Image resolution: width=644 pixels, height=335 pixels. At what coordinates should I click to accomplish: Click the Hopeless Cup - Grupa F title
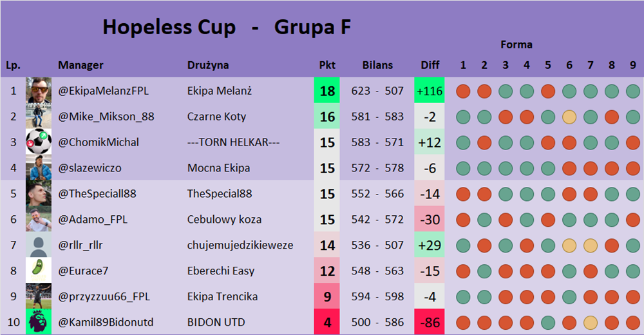click(227, 28)
